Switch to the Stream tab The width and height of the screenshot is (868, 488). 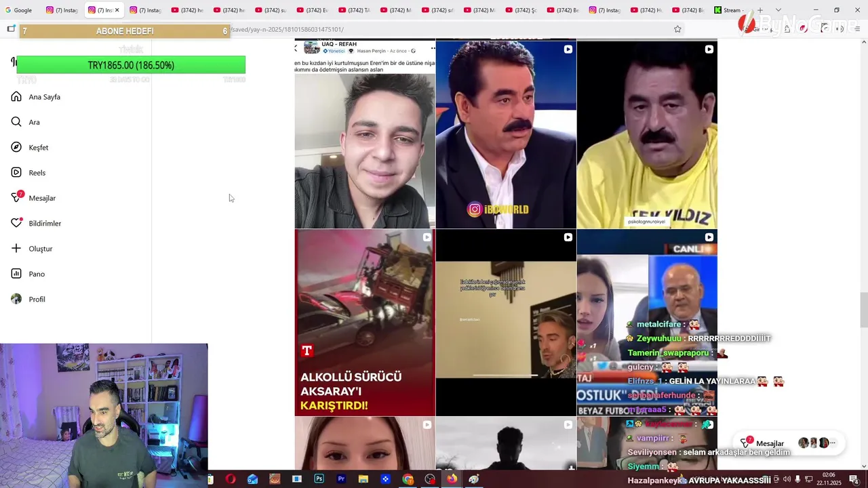pyautogui.click(x=731, y=10)
